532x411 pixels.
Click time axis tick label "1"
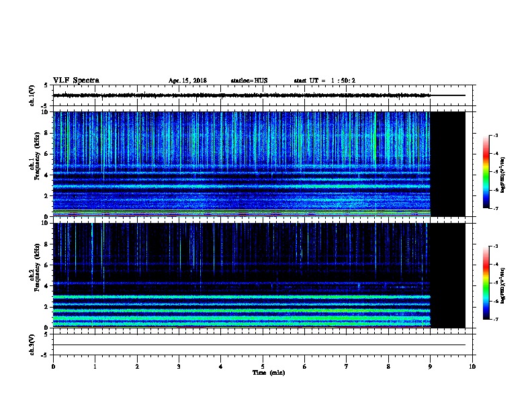click(95, 366)
